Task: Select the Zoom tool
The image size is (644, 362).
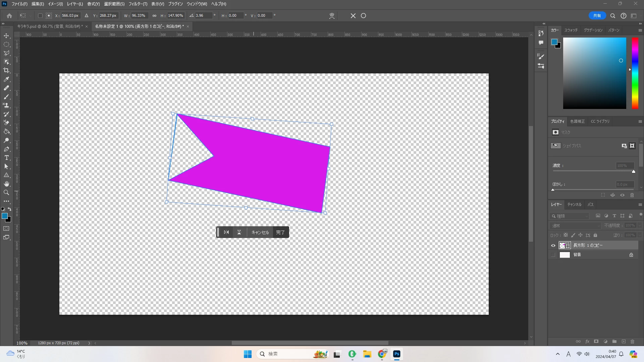Action: [x=6, y=193]
